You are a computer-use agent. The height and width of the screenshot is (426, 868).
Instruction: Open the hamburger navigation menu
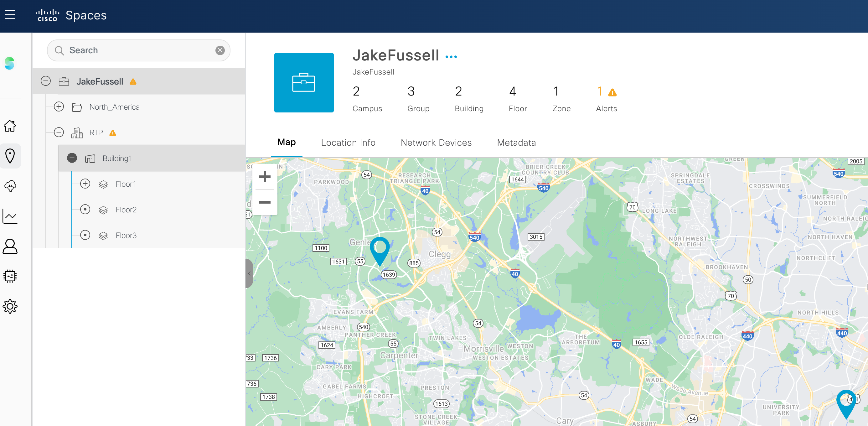click(10, 15)
